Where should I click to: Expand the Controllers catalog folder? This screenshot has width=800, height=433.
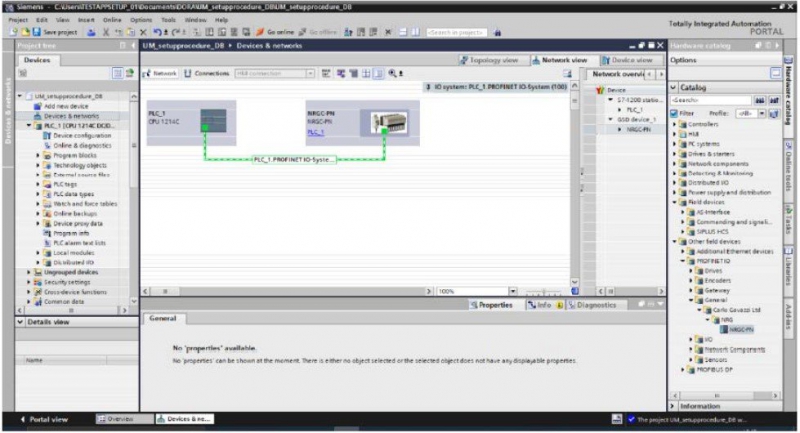674,124
